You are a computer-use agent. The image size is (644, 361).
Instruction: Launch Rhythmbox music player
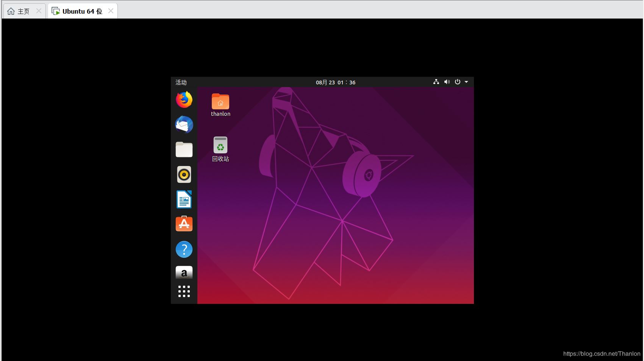pyautogui.click(x=184, y=174)
